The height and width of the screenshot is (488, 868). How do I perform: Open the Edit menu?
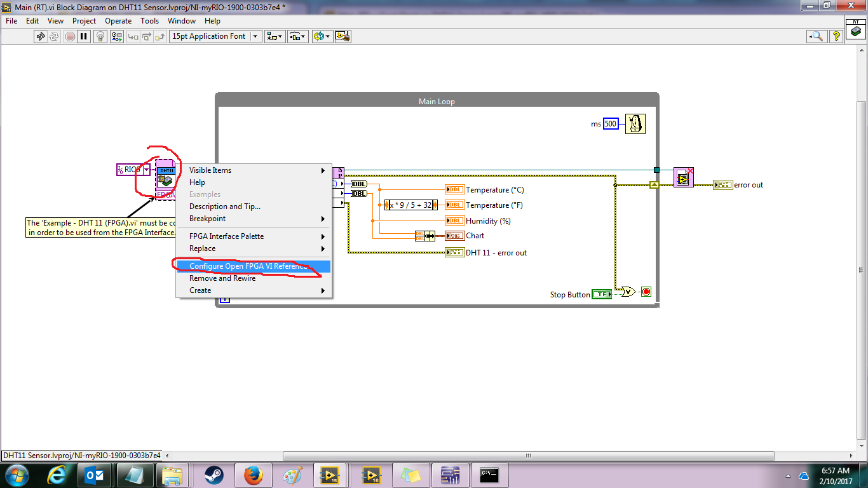[32, 21]
